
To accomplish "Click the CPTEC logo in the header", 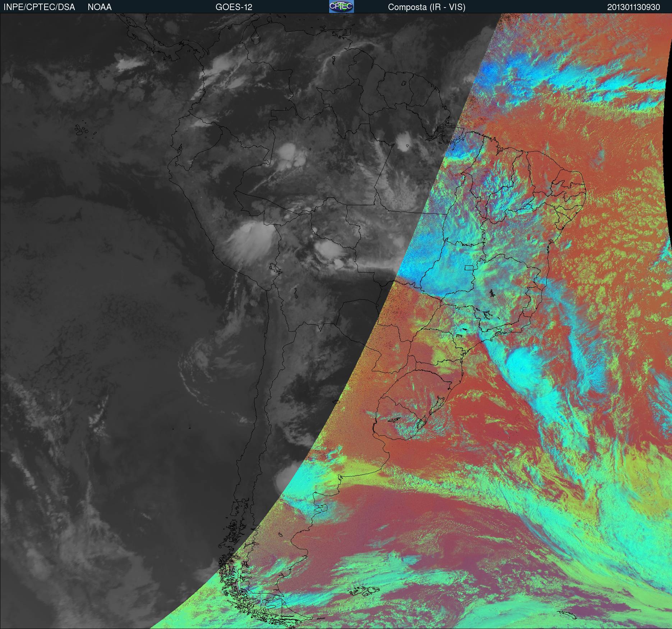I will (x=341, y=6).
